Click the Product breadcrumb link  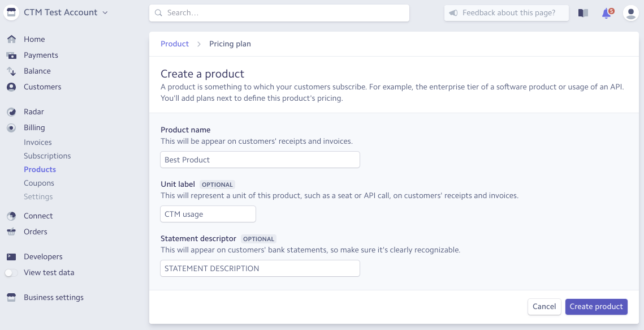click(x=175, y=44)
